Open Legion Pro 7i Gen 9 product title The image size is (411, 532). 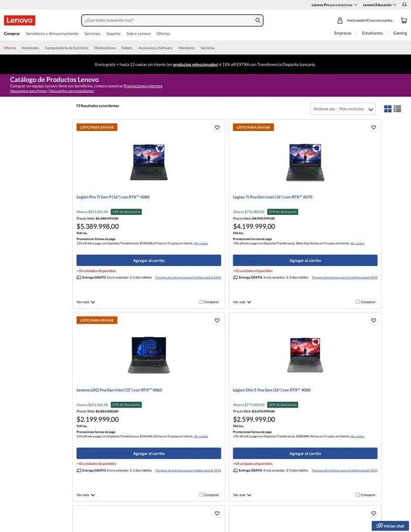pyautogui.click(x=113, y=197)
